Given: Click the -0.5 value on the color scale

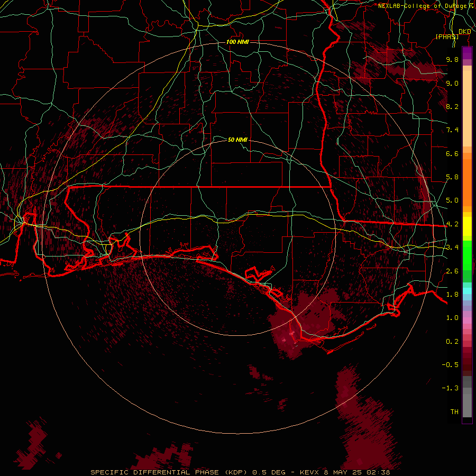Looking at the screenshot, I should 450,365.
